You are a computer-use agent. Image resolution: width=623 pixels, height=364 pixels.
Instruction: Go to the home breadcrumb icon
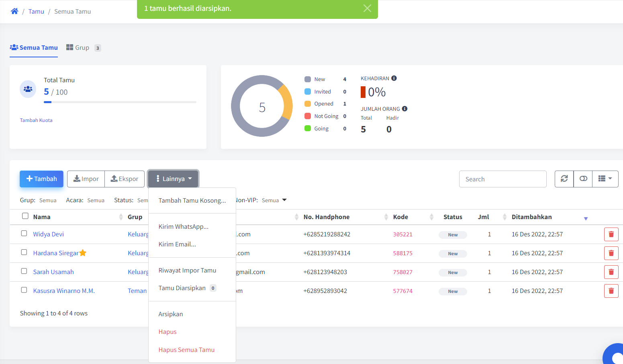coord(14,11)
